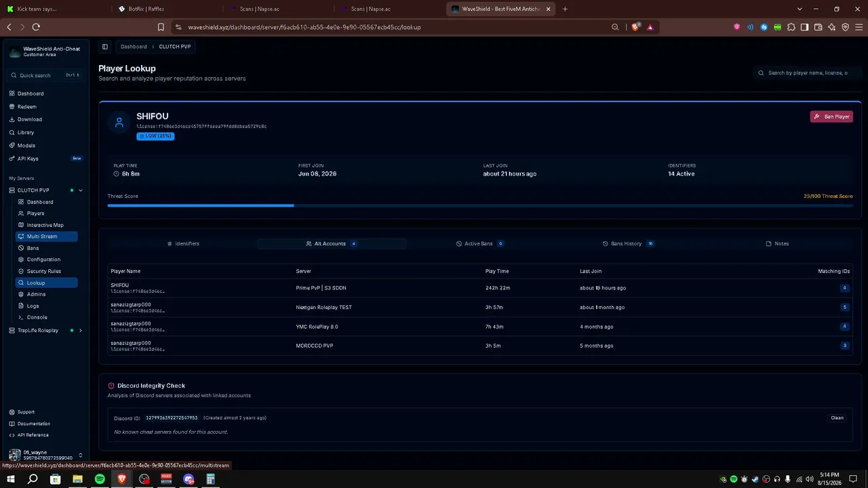Open Brave Shields lion icon

click(x=636, y=27)
